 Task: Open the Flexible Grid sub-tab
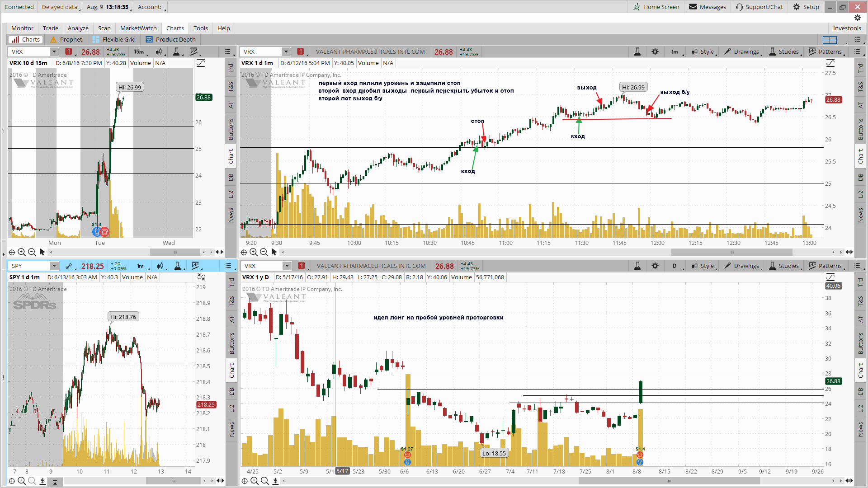point(114,39)
